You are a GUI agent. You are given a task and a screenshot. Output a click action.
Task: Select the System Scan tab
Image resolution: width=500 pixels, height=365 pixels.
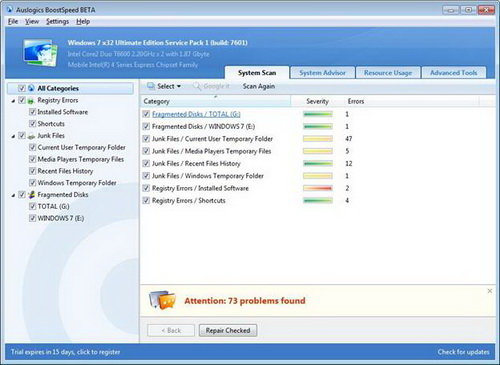pyautogui.click(x=257, y=73)
